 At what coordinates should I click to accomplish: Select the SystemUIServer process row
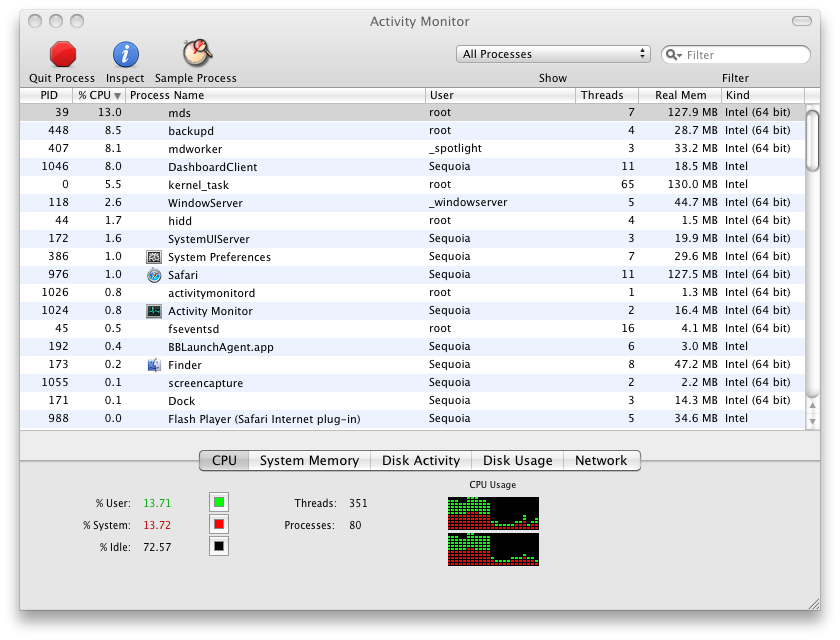pyautogui.click(x=412, y=238)
